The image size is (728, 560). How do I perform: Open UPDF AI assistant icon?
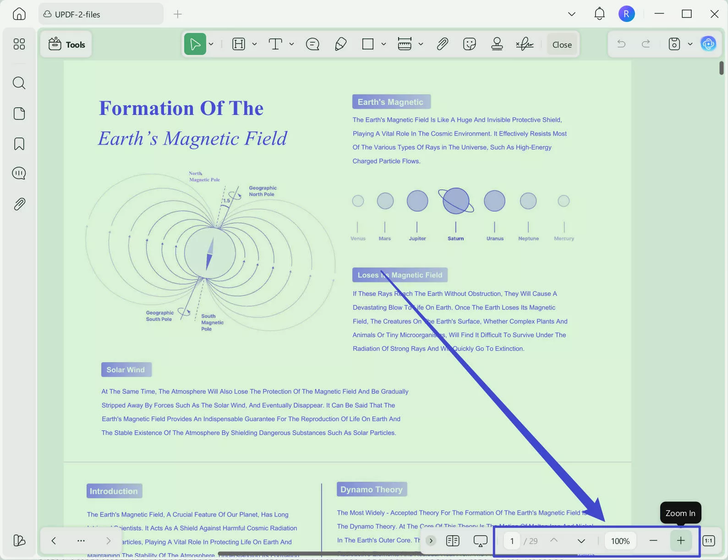pyautogui.click(x=708, y=44)
